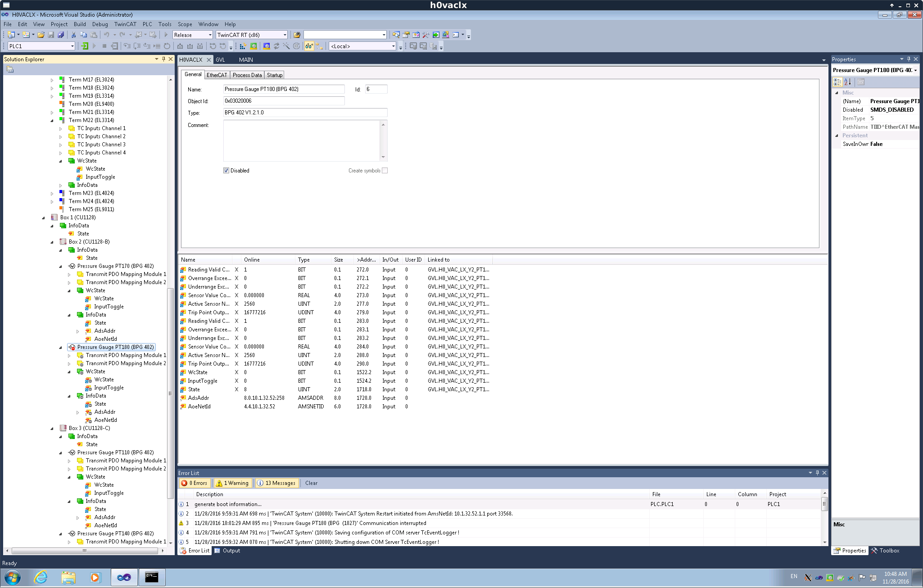This screenshot has width=923, height=588.
Task: Pin the Error List panel
Action: (817, 473)
